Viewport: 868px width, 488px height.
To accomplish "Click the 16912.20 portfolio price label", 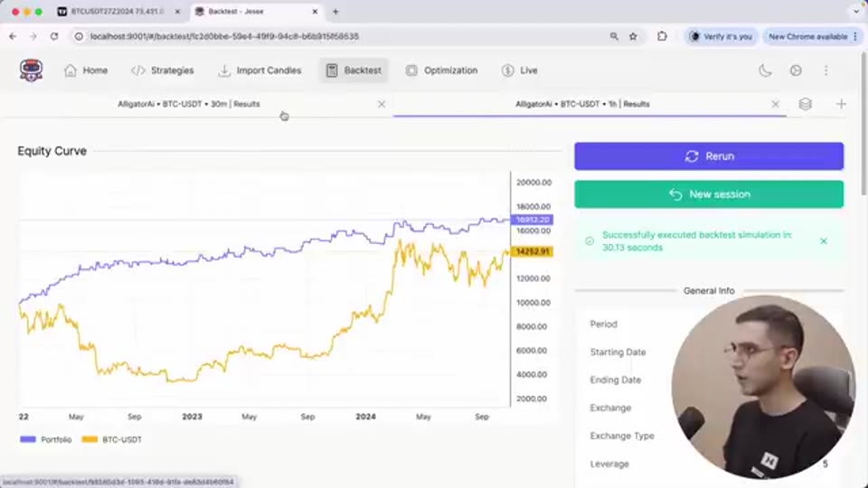I will (532, 220).
